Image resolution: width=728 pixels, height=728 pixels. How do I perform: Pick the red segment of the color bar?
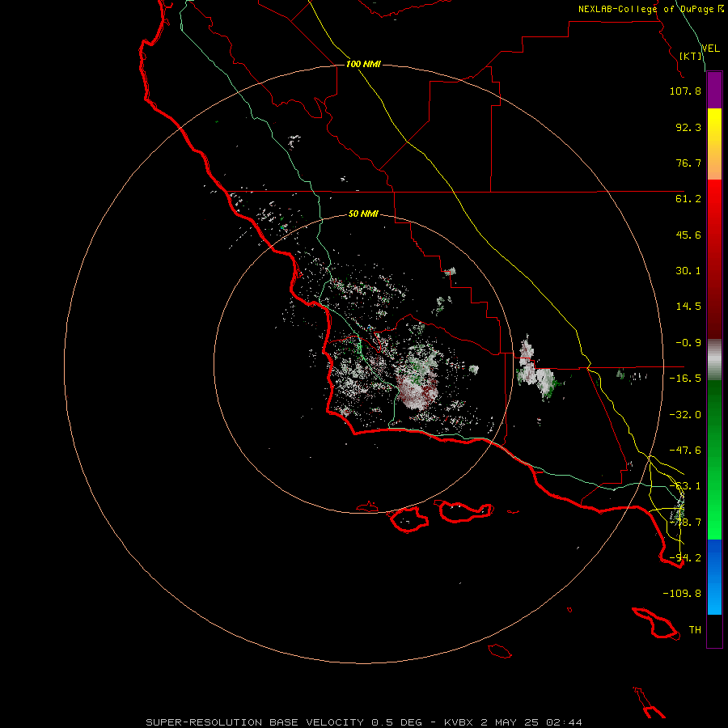click(714, 259)
